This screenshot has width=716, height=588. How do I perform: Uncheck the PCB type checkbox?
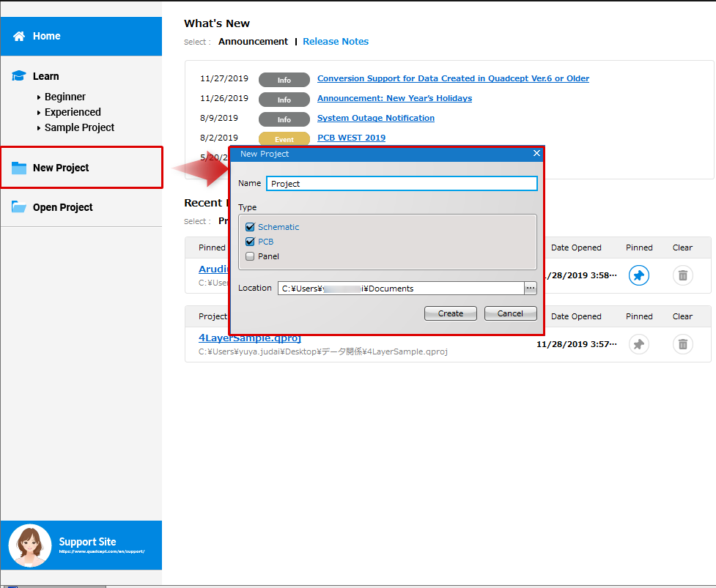tap(250, 242)
